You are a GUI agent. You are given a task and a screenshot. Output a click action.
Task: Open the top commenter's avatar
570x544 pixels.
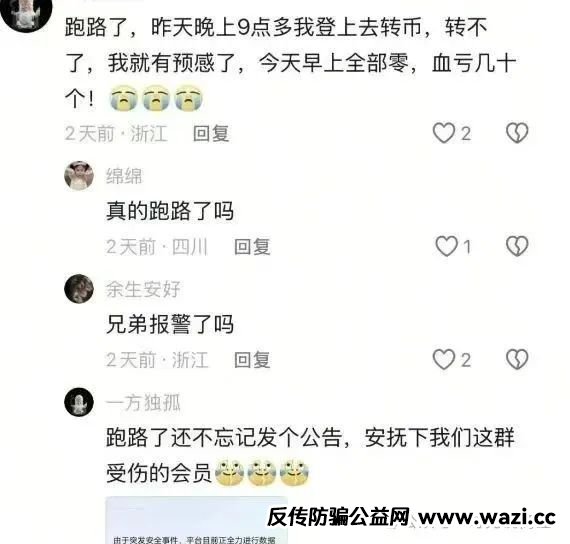(x=26, y=13)
